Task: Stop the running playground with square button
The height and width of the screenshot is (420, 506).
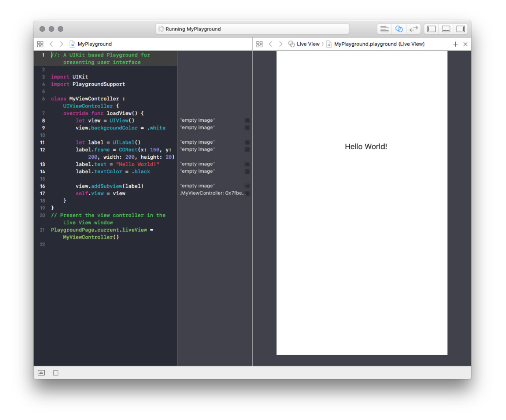Action: click(56, 373)
